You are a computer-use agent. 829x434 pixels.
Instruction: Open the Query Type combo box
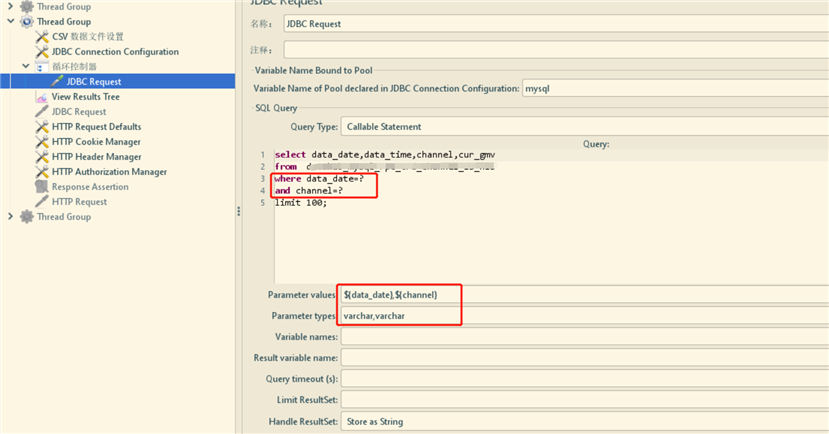[x=585, y=127]
